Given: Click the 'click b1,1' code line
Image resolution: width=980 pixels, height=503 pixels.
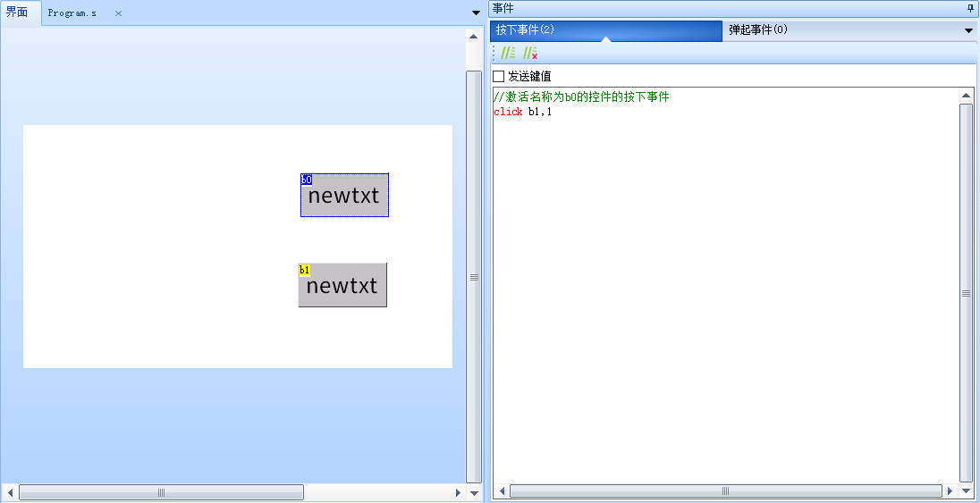Looking at the screenshot, I should coord(523,112).
